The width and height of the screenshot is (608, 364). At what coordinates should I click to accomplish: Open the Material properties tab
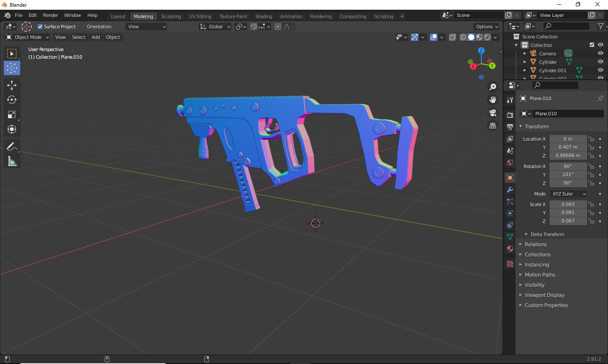[510, 249]
